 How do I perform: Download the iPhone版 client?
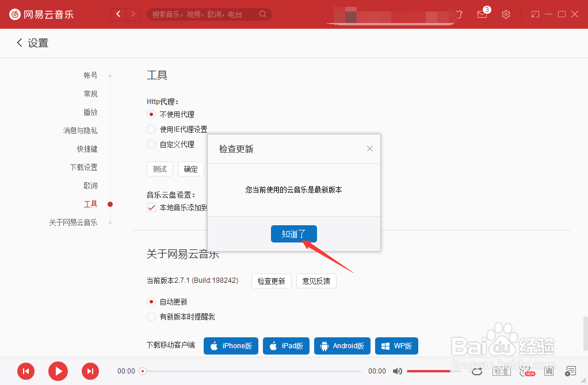[231, 346]
